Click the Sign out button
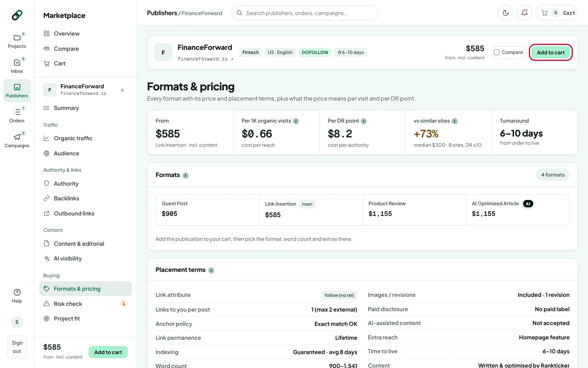 pyautogui.click(x=17, y=347)
